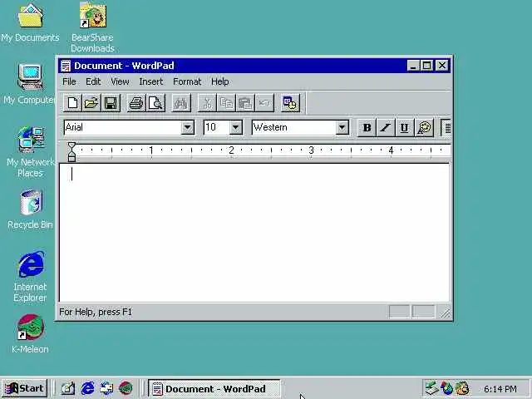Click the Copy toolbar icon

click(226, 103)
